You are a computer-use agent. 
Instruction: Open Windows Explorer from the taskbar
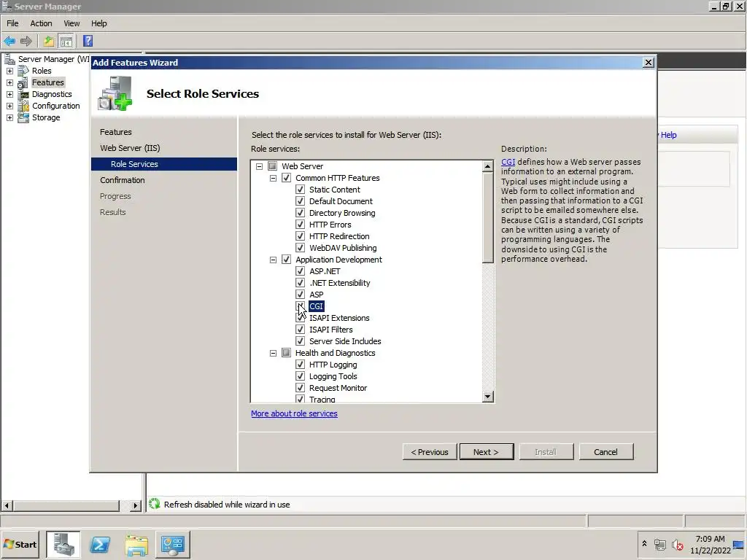tap(136, 544)
